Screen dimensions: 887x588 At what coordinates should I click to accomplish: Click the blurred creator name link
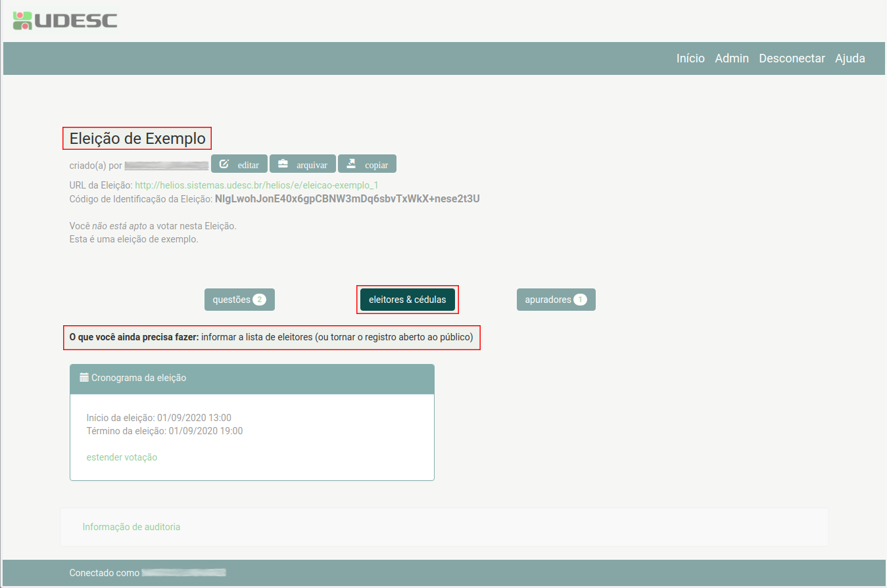tap(166, 165)
